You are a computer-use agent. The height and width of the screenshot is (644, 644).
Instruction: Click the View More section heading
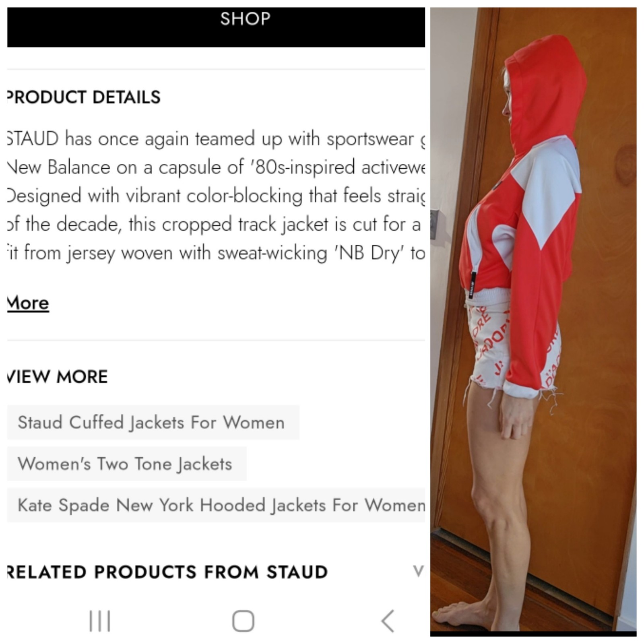[x=58, y=377]
